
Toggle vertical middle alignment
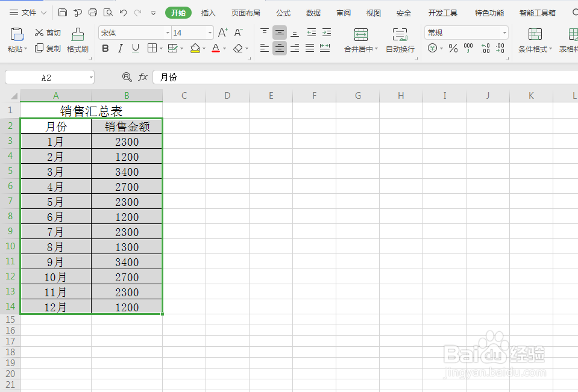pos(280,33)
